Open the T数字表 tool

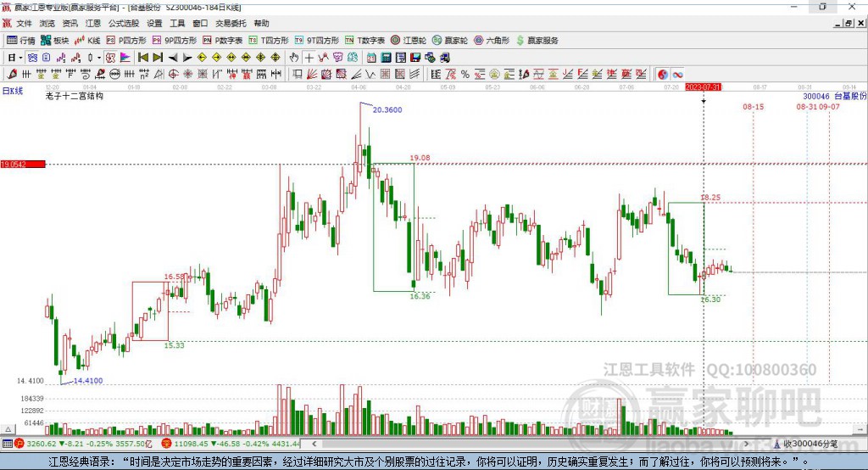click(364, 41)
